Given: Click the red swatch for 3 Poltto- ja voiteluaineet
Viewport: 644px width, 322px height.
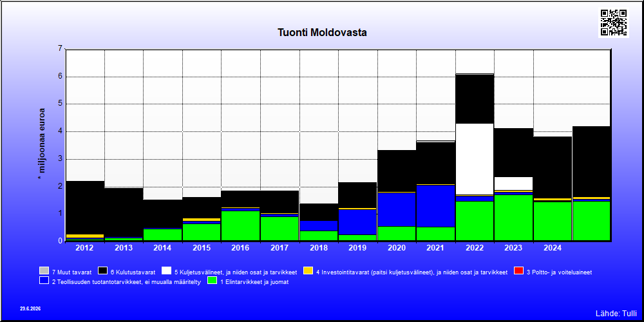Looking at the screenshot, I should pos(518,271).
